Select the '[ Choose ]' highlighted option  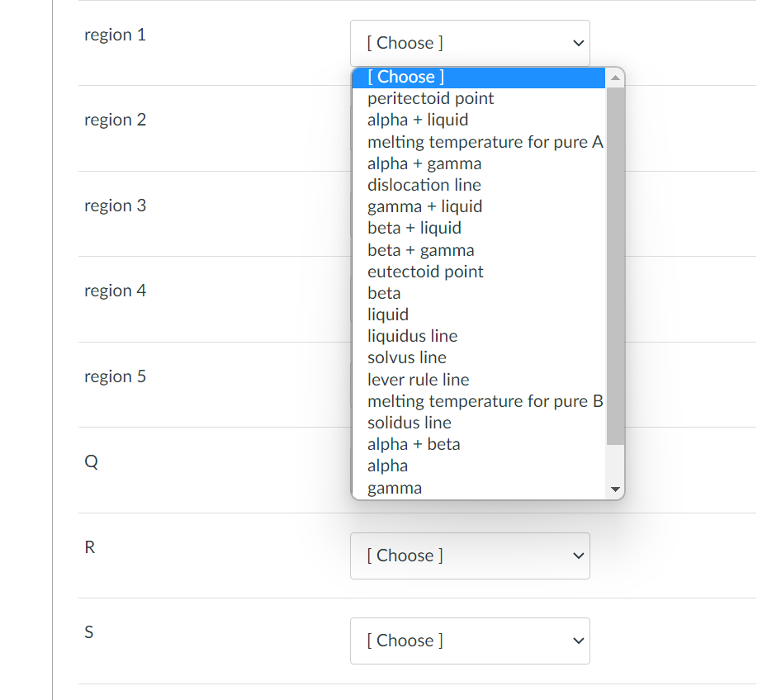coord(479,78)
